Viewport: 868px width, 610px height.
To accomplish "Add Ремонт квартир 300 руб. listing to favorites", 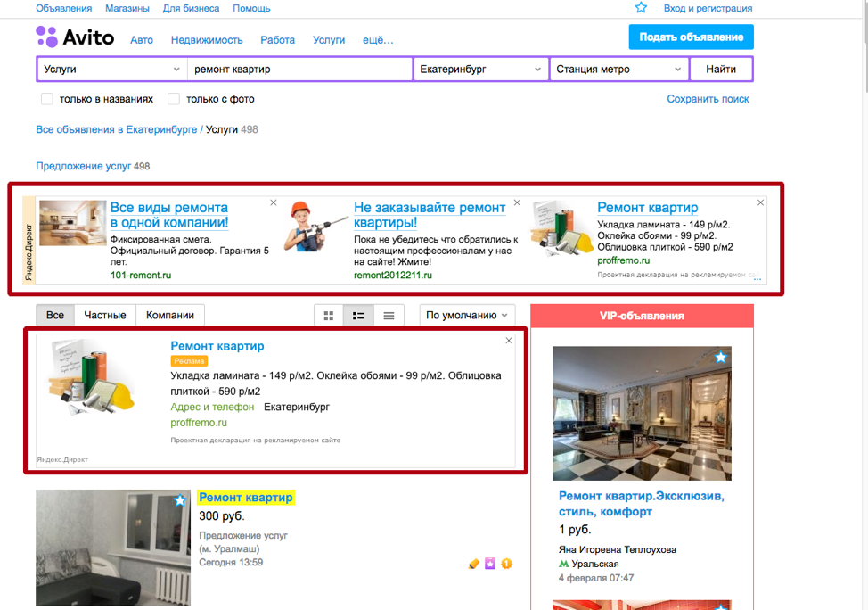I will point(180,500).
